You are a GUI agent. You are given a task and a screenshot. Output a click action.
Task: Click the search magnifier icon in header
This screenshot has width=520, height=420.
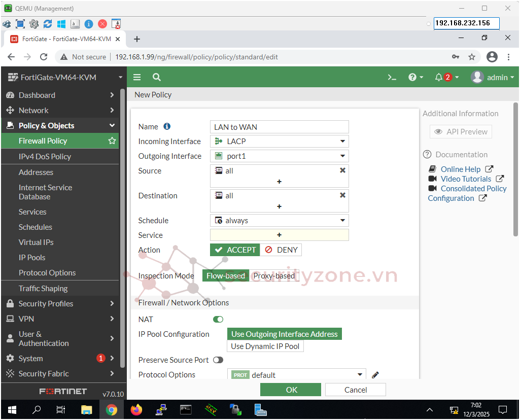pyautogui.click(x=157, y=77)
